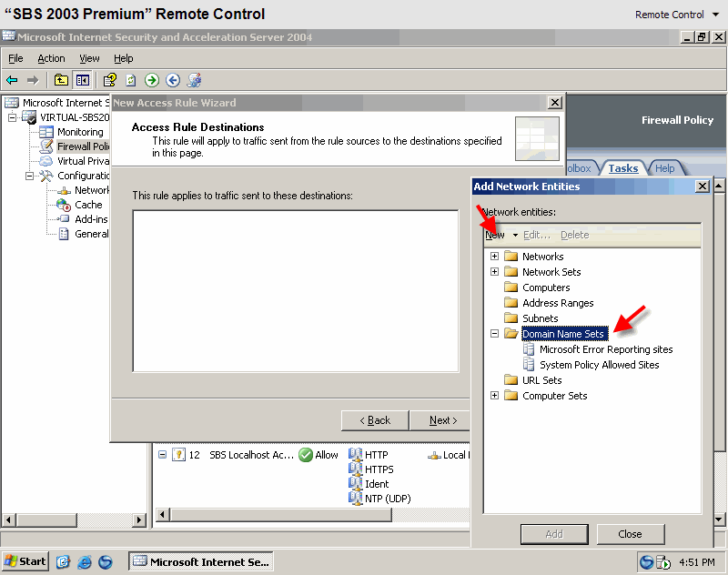Click the Ident protocol entry

pos(377,484)
